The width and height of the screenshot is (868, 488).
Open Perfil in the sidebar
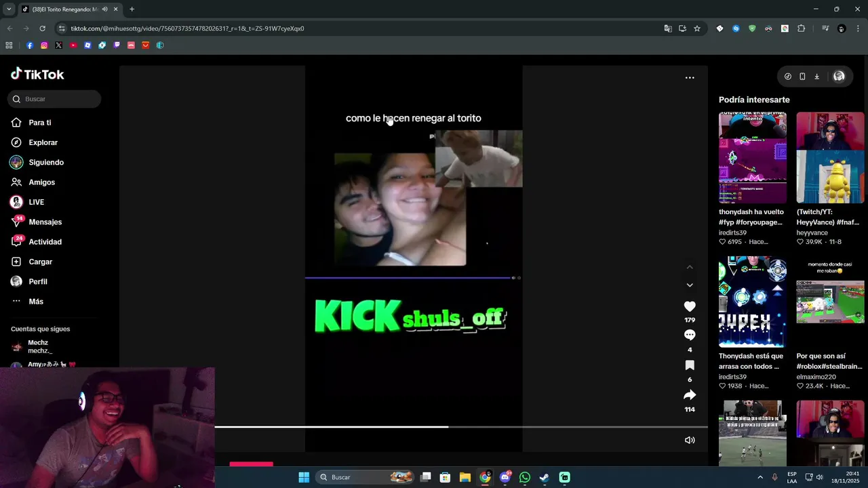38,281
